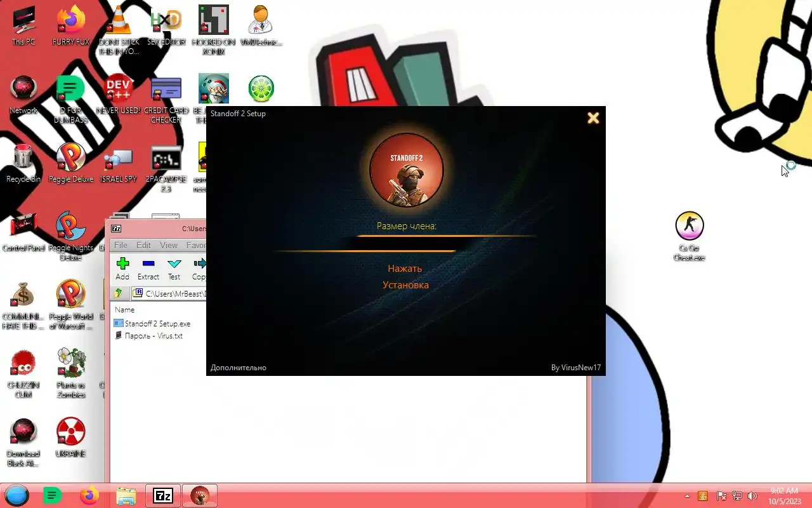This screenshot has width=812, height=508.
Task: Open the File menu in 7-Zip
Action: (121, 245)
